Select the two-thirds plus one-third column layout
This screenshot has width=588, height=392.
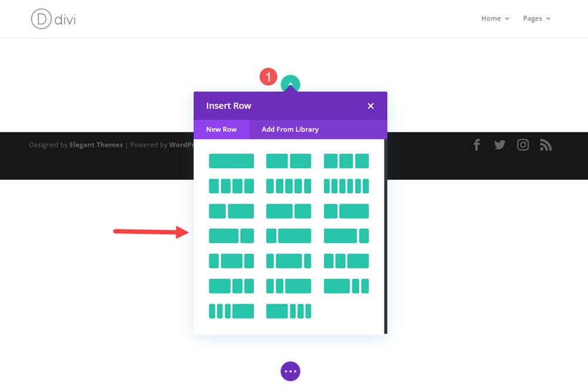(x=288, y=211)
